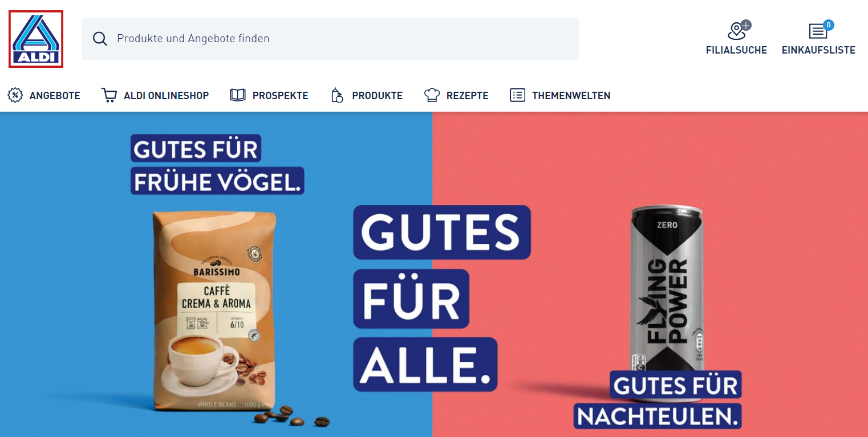
Task: Click the shopping cart icon for ALDI Onlineshop
Action: [x=109, y=95]
